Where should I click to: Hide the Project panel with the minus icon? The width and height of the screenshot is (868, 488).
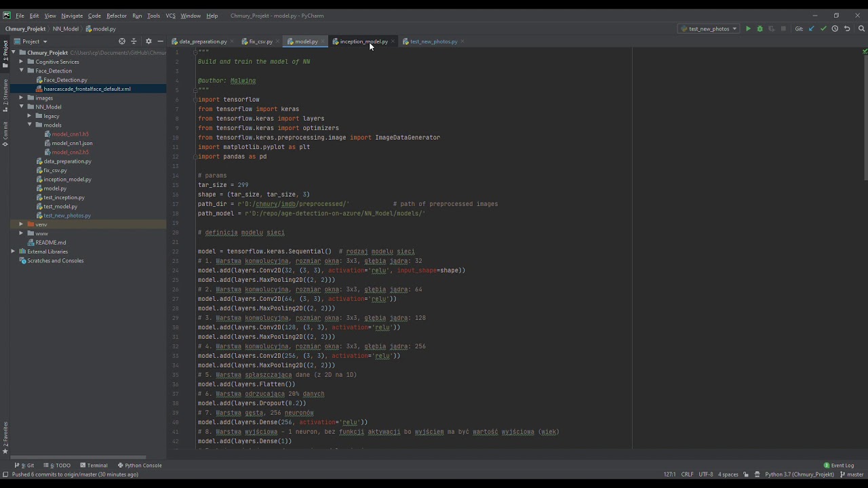pos(160,41)
